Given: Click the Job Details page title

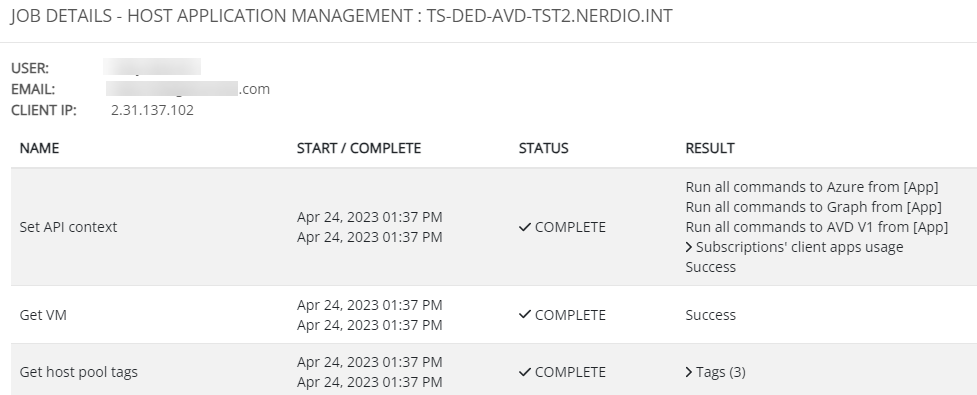Looking at the screenshot, I should click(x=342, y=16).
